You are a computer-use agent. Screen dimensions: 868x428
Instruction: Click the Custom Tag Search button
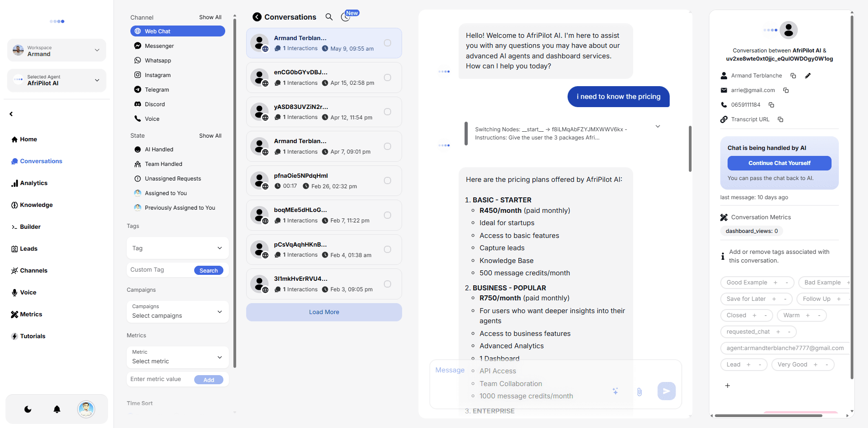[x=209, y=270]
